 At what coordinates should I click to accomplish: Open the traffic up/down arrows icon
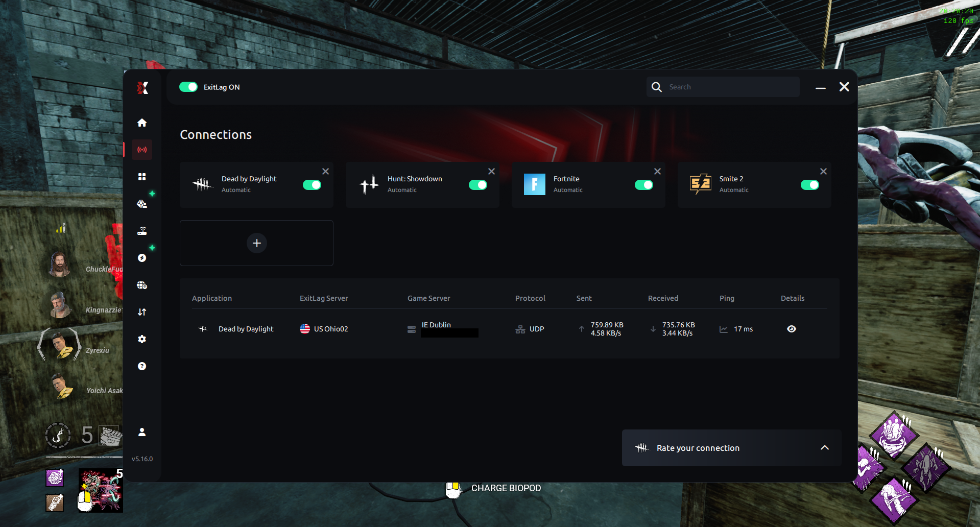(141, 312)
